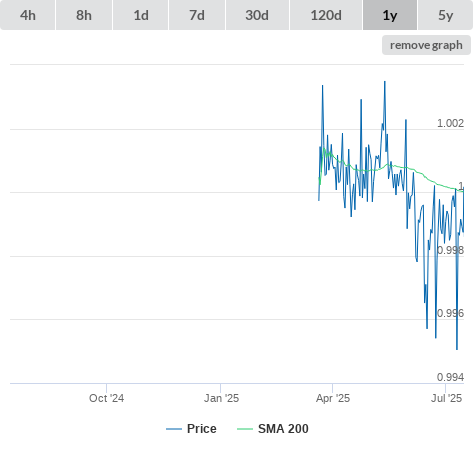The image size is (474, 455).
Task: Select the 7d time range tab
Action: pyautogui.click(x=197, y=15)
